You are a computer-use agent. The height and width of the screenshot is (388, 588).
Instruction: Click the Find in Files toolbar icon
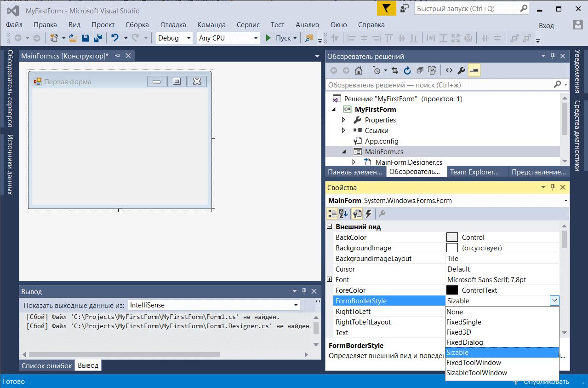pyautogui.click(x=309, y=38)
